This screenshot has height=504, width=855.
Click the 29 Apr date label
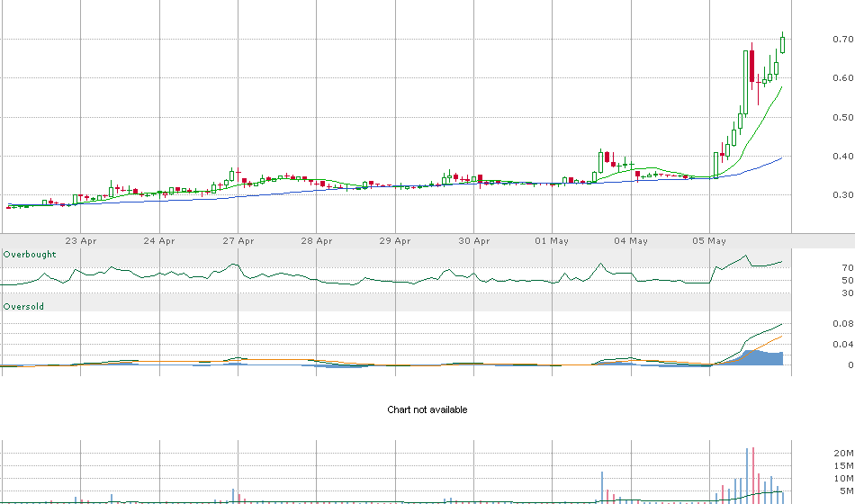(x=395, y=240)
